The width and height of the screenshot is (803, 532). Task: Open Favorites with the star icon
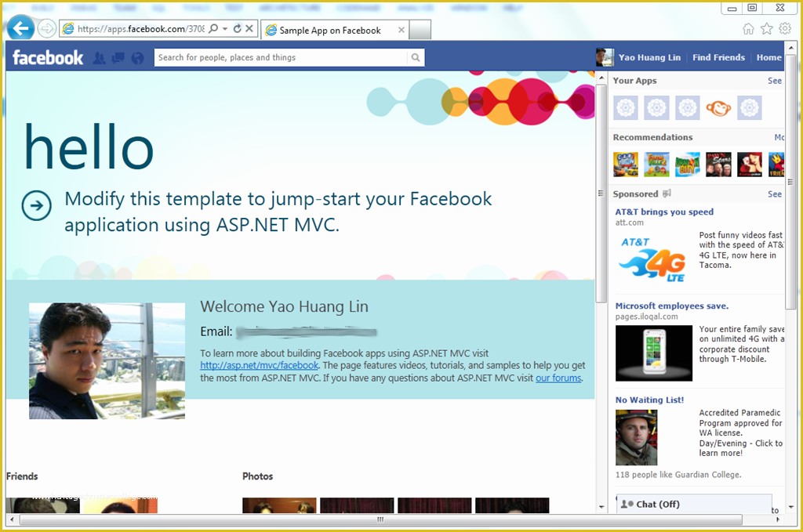(767, 29)
